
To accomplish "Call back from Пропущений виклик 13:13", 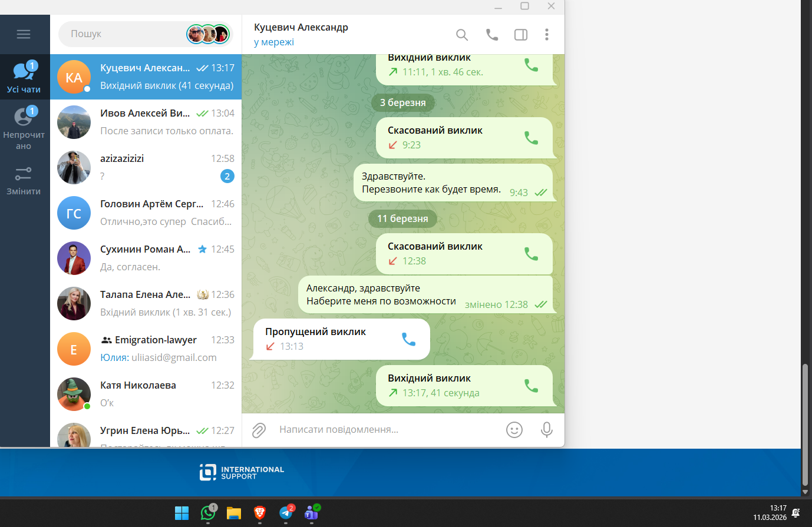I will (x=408, y=339).
